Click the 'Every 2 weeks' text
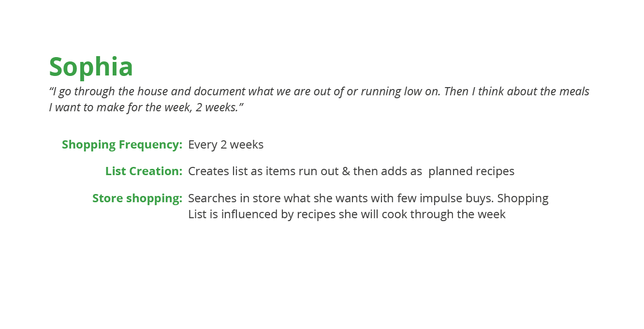 pos(226,145)
